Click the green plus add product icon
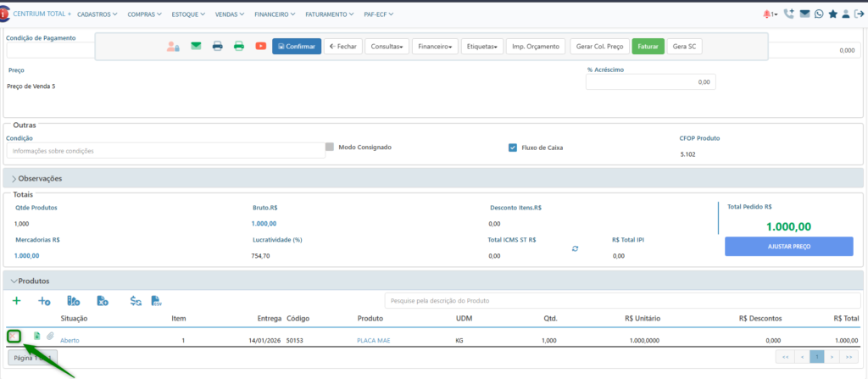This screenshot has height=379, width=868. coord(16,301)
